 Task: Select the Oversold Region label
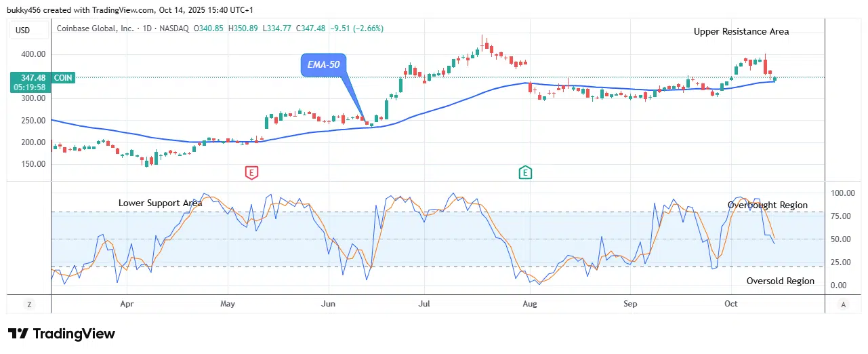780,281
